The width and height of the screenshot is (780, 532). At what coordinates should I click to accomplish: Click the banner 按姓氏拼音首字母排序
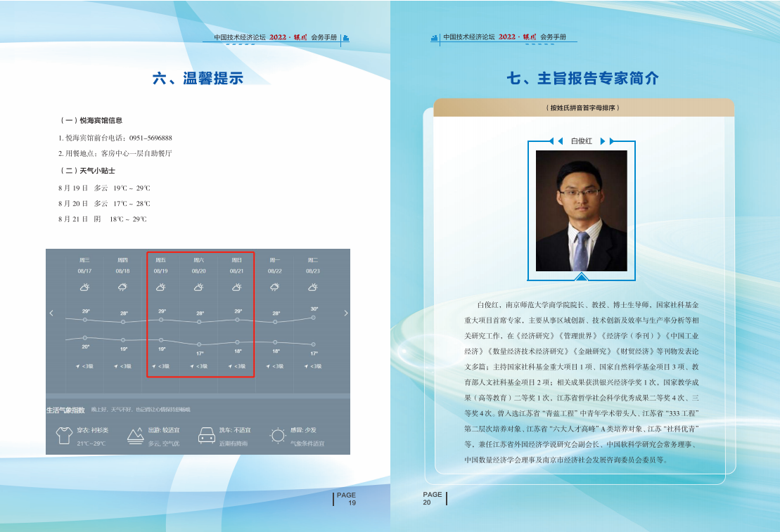[x=582, y=108]
